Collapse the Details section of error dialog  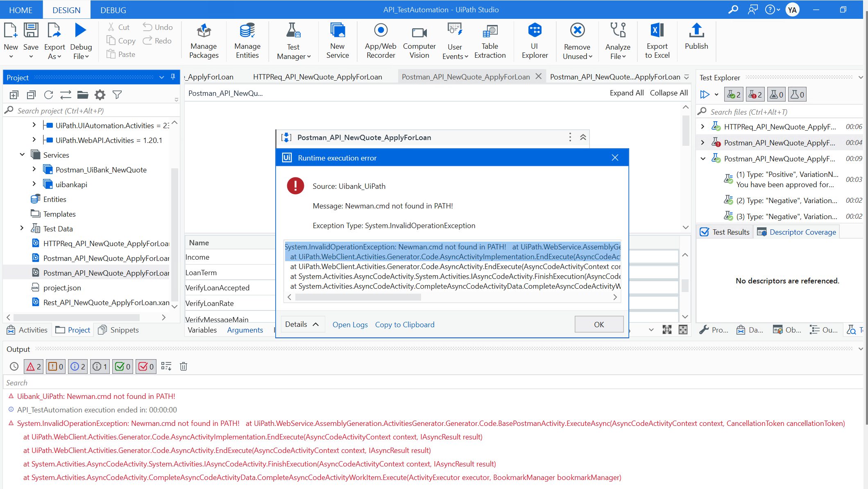click(302, 324)
